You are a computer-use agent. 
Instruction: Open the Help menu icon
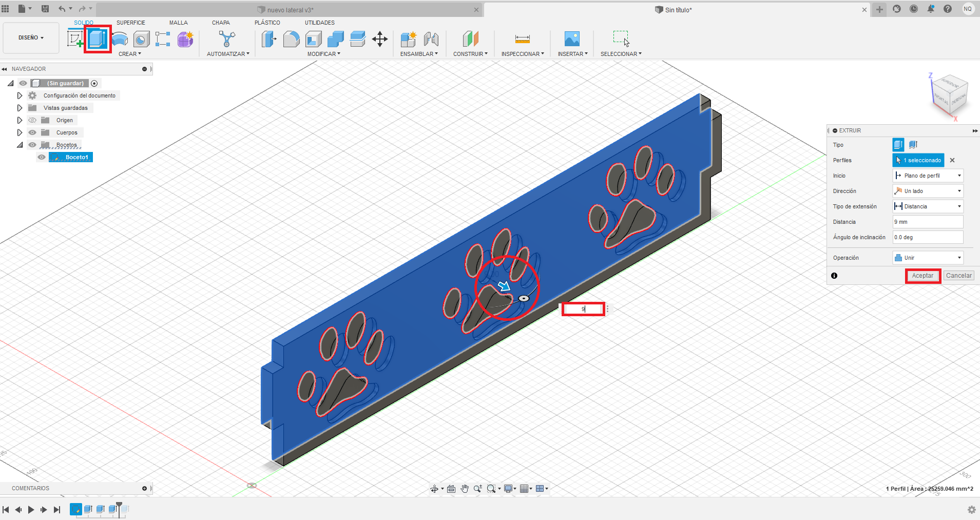coord(948,9)
